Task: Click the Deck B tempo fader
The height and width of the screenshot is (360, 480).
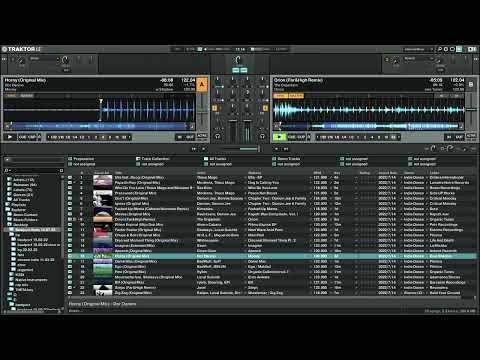Action: (471, 109)
